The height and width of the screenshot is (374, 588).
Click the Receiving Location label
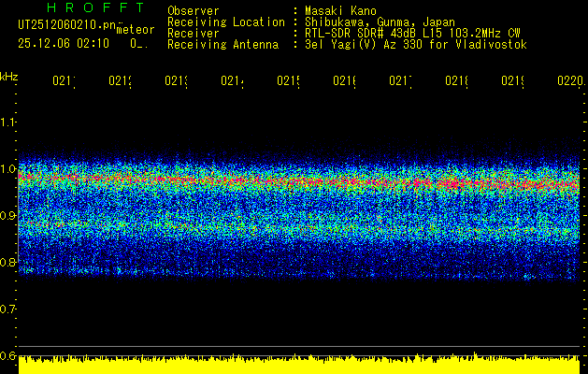(226, 22)
